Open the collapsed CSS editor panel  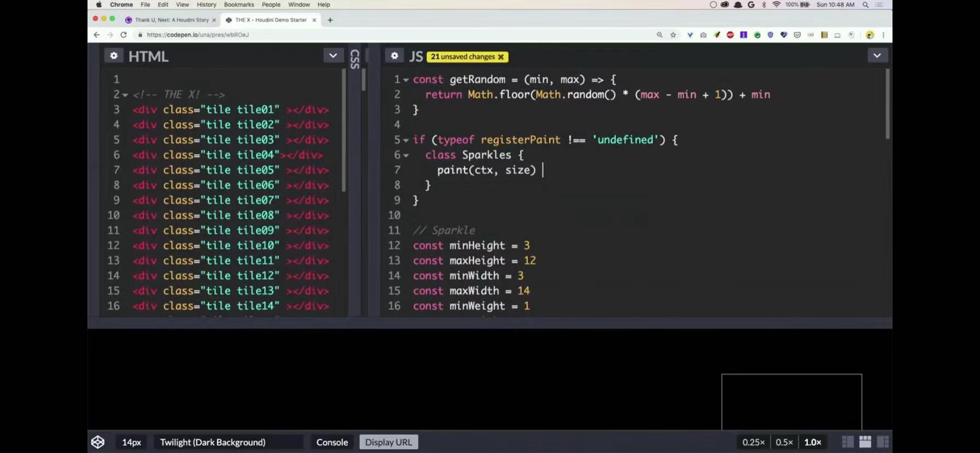click(x=355, y=59)
